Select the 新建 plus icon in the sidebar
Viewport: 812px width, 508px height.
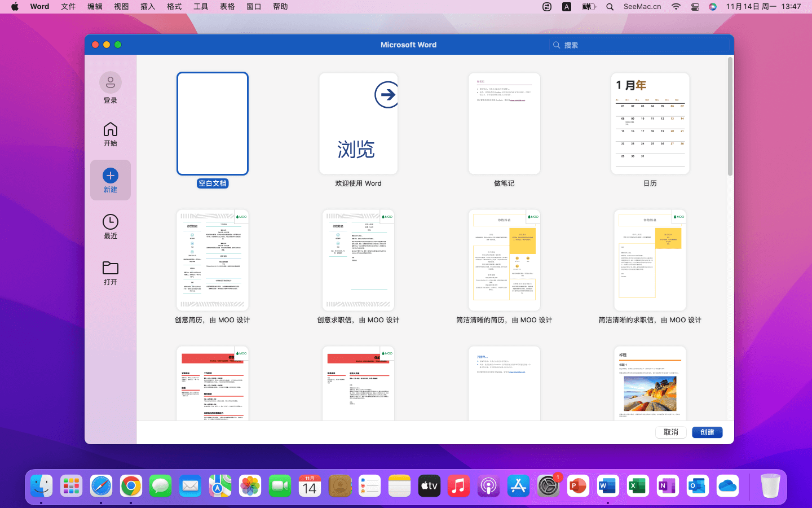point(111,176)
